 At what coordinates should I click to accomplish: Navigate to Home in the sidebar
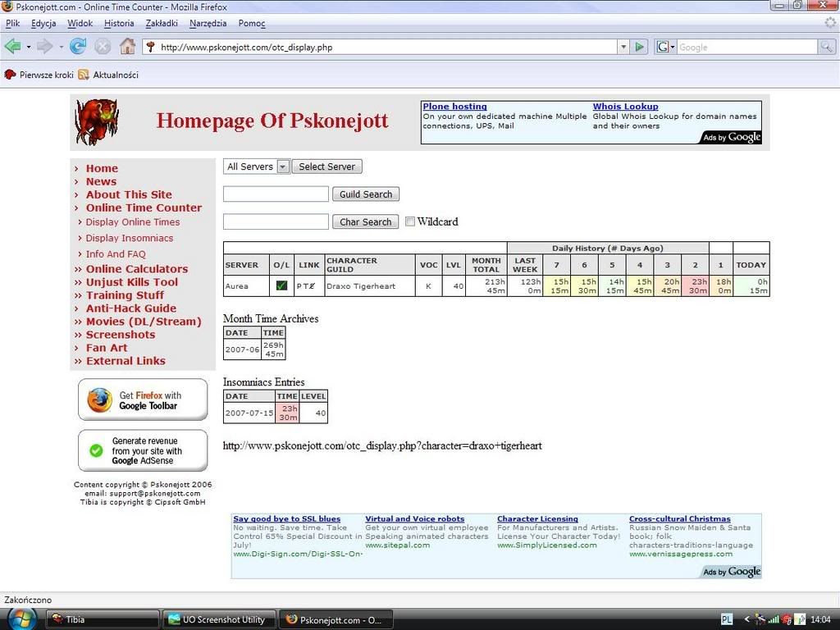[102, 168]
